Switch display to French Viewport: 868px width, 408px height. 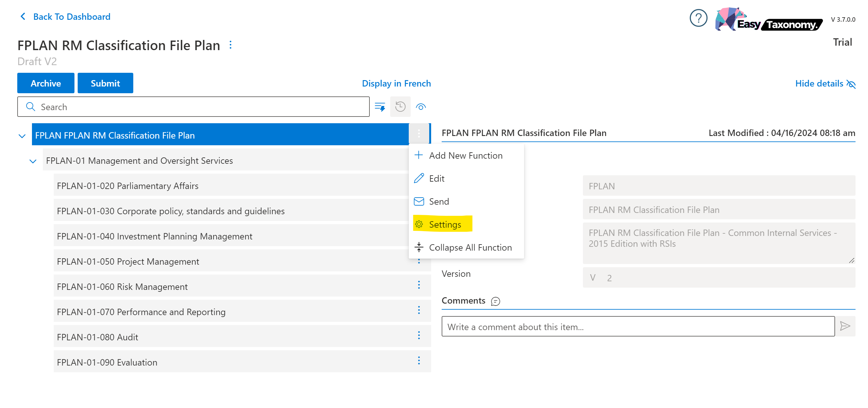tap(396, 84)
